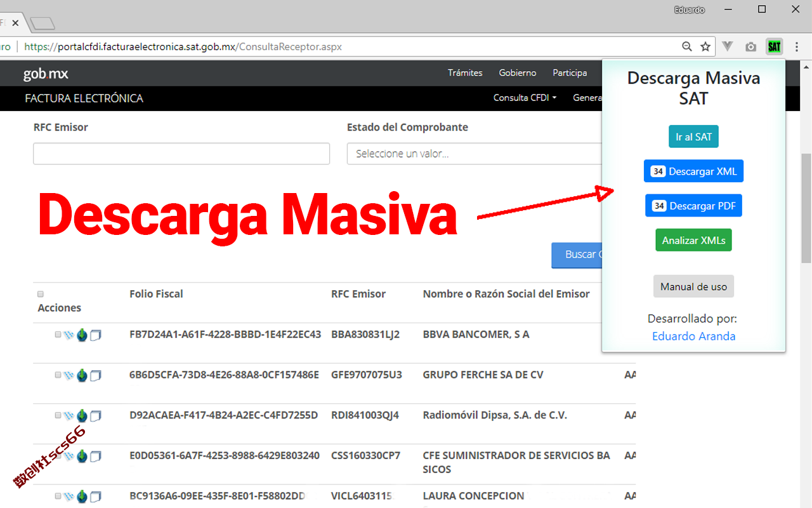812x508 pixels.
Task: Open the Manual de uso button
Action: coord(693,286)
